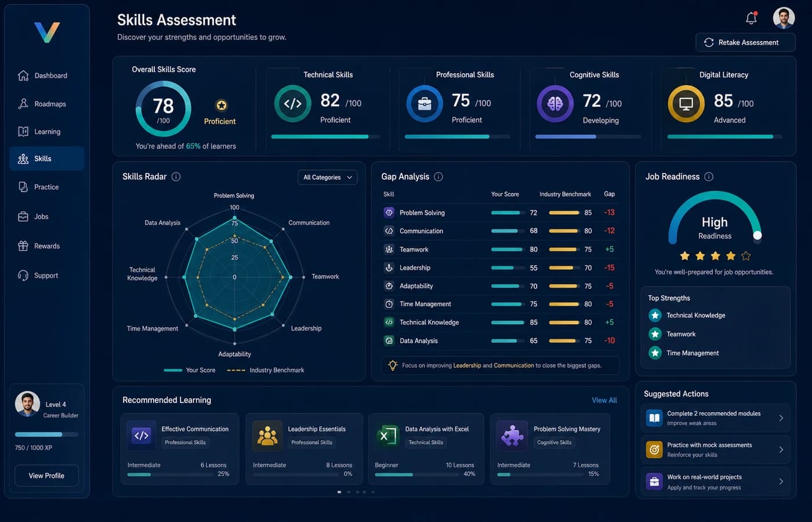
Task: Click the V logo in the sidebar
Action: point(47,32)
